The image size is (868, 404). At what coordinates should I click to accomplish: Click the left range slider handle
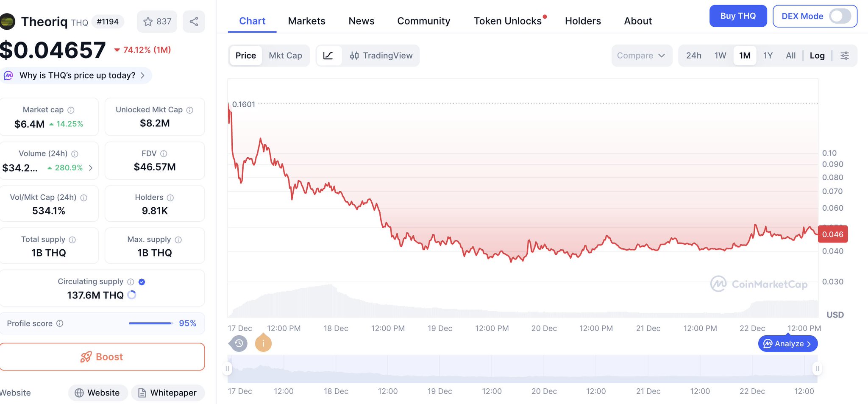click(x=227, y=368)
